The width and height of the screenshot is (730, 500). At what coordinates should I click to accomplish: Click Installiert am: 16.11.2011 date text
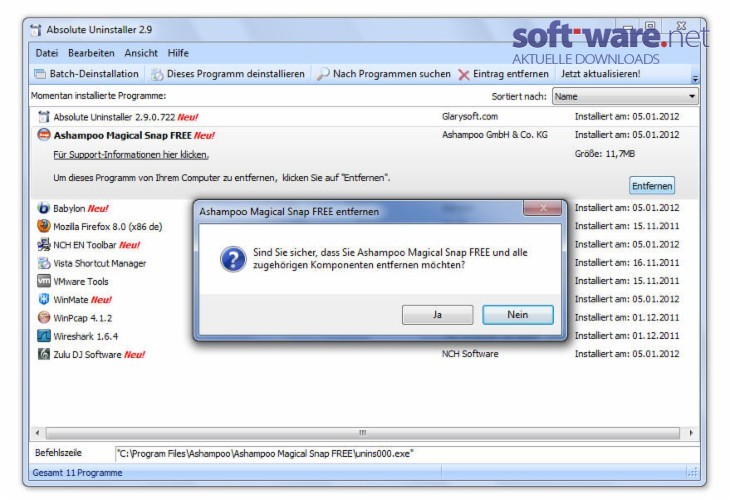tap(627, 263)
